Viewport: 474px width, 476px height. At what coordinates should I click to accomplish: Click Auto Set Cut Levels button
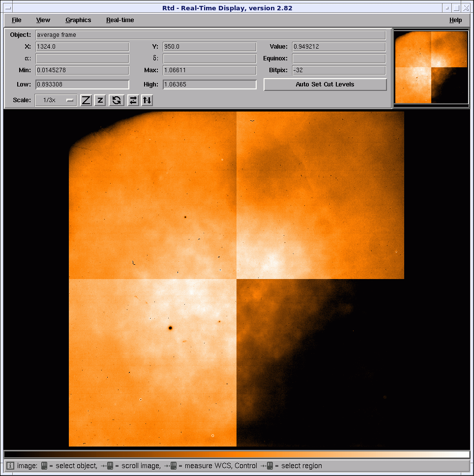click(x=325, y=84)
